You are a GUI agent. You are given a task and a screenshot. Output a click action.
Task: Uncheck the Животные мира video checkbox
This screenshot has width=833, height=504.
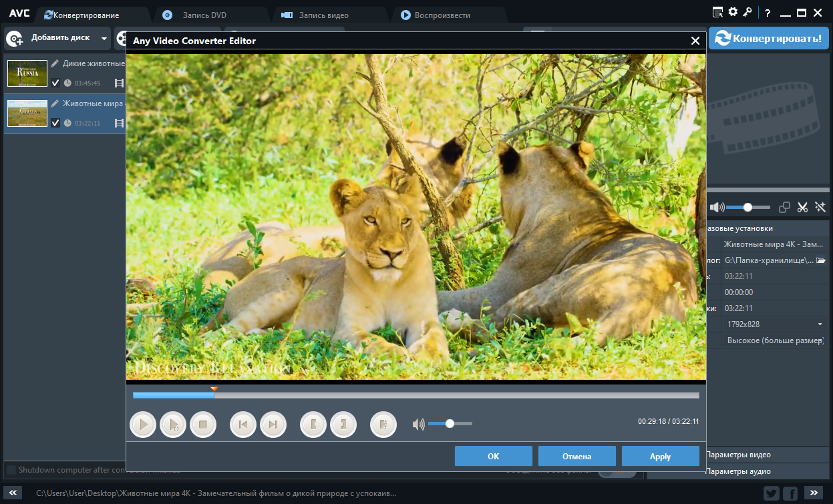[x=55, y=123]
